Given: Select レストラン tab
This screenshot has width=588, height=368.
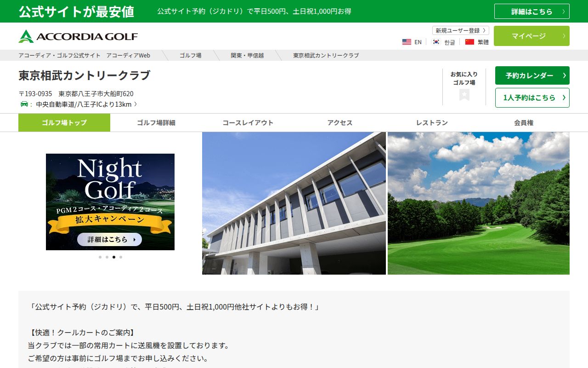Looking at the screenshot, I should [432, 123].
